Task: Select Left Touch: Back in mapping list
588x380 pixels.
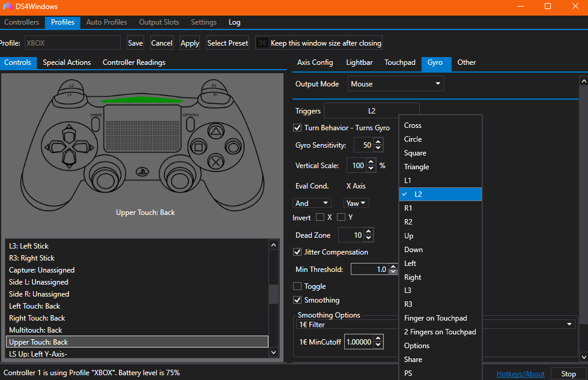Action: click(35, 306)
